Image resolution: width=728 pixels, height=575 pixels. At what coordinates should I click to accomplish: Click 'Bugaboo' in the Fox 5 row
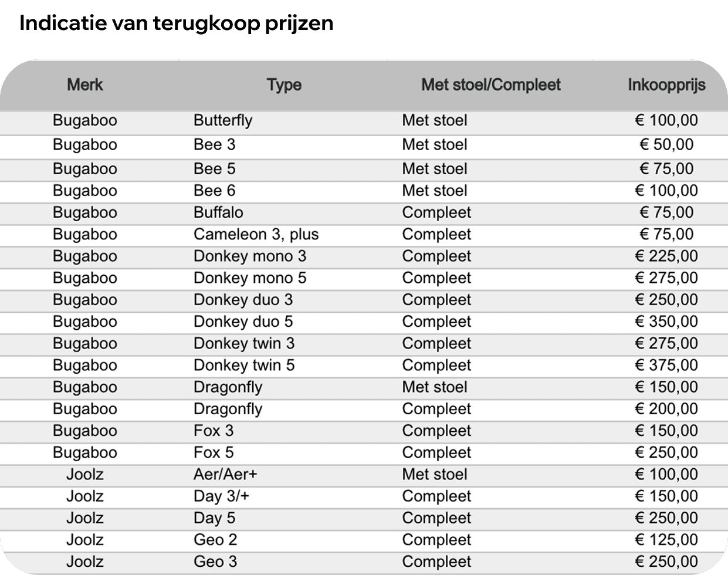click(x=85, y=452)
